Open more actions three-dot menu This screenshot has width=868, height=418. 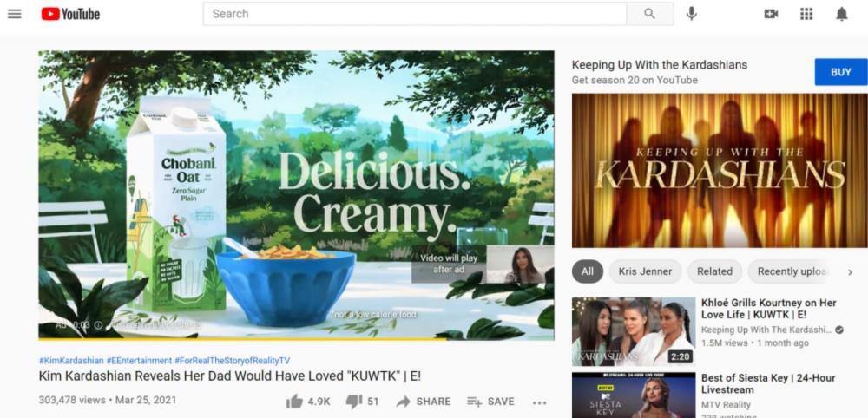click(x=539, y=402)
